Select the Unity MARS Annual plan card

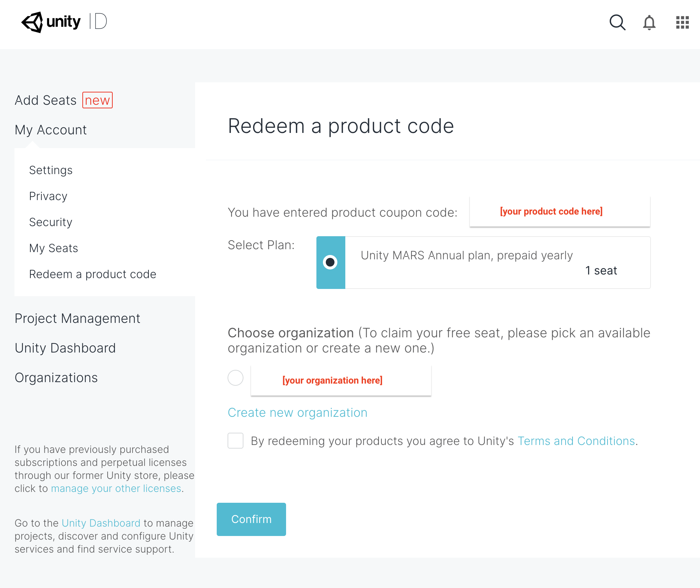(x=483, y=263)
